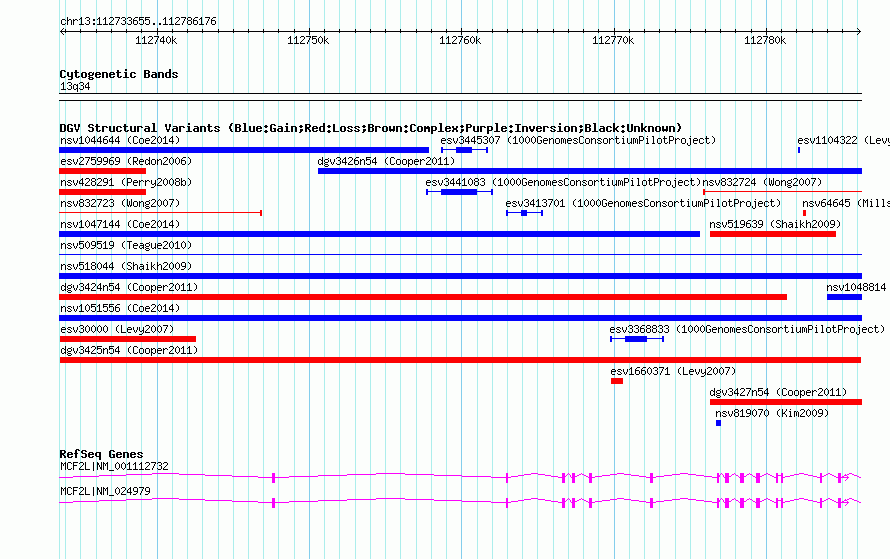Select the MCF2L|NM_024979 gene track
Viewport: 890px width, 559px height.
tap(460, 503)
